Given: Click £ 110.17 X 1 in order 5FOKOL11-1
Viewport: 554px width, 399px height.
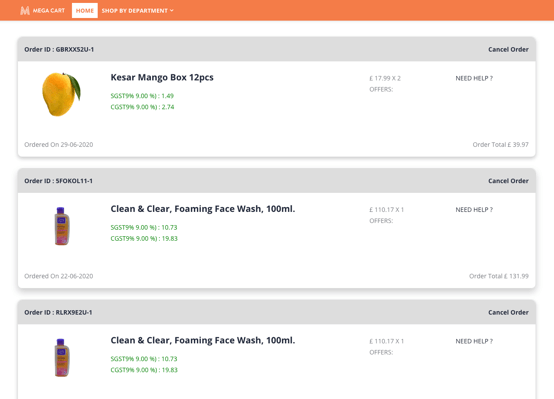Looking at the screenshot, I should 387,210.
